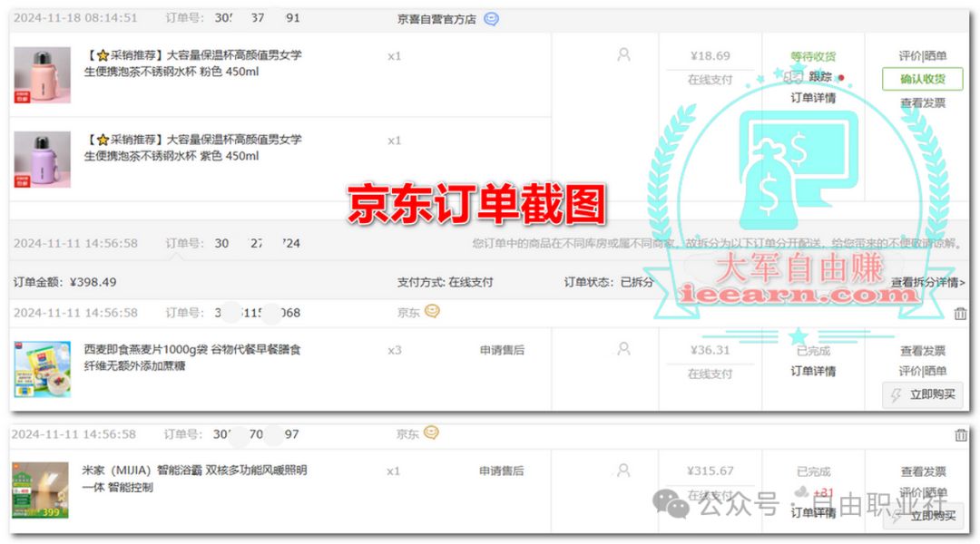Open 查看拆分详情 for the split order
The width and height of the screenshot is (980, 544).
[x=927, y=282]
